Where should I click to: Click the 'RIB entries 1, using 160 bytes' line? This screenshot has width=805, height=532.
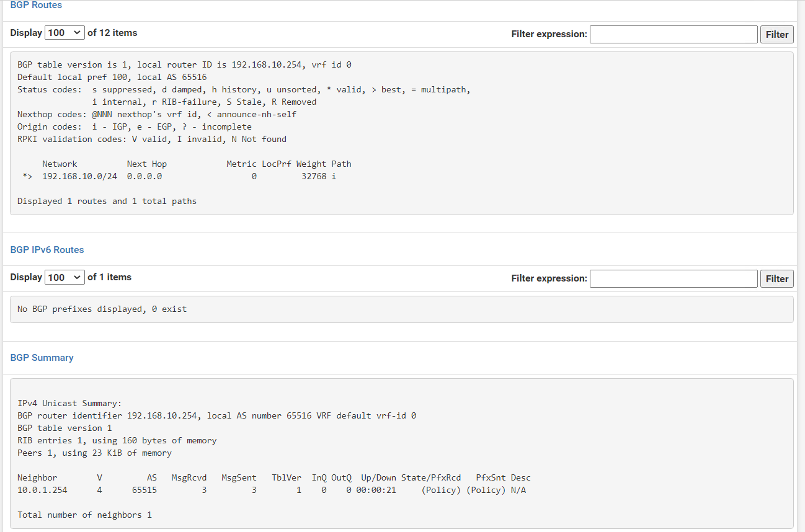click(x=117, y=441)
